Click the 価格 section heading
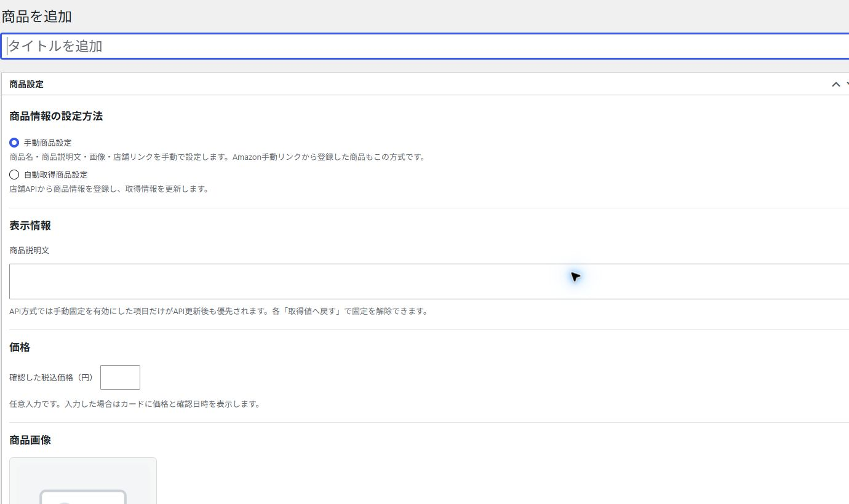 pyautogui.click(x=20, y=347)
